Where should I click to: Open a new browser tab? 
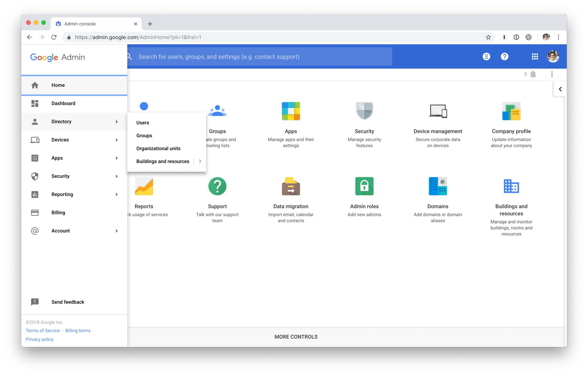[150, 24]
